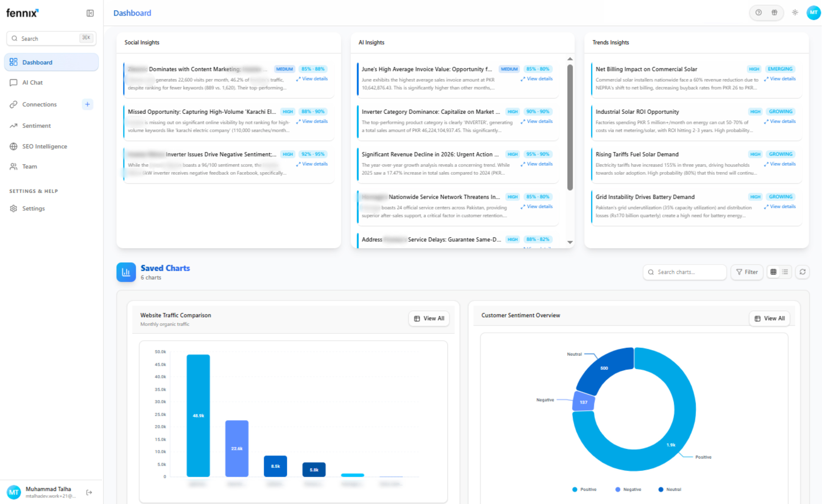Click the Search charts input field

coord(687,272)
